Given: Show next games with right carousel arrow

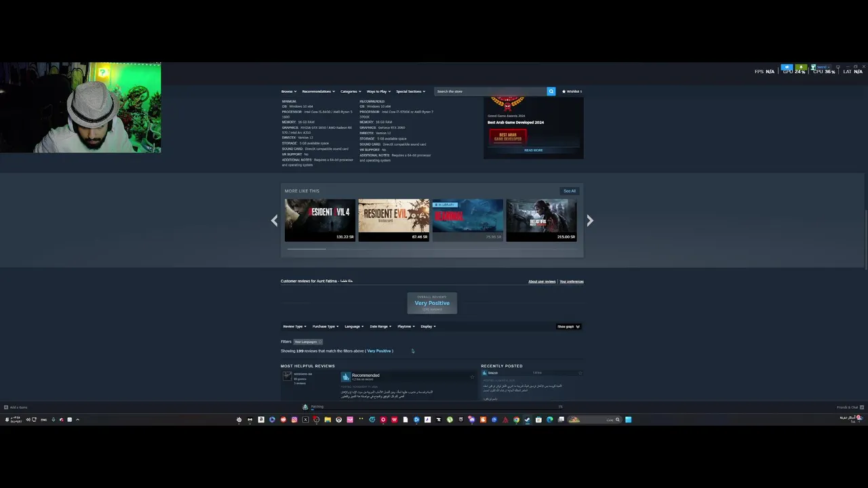Looking at the screenshot, I should click(x=590, y=220).
